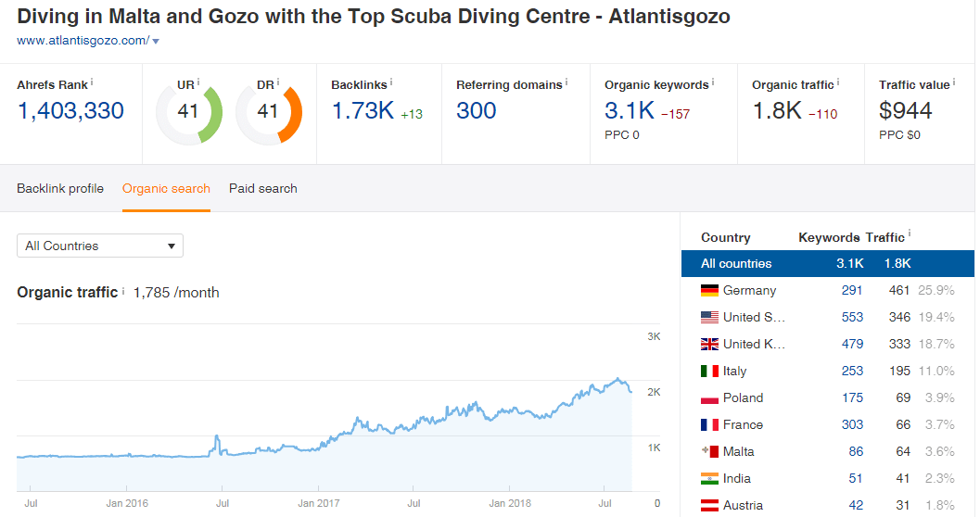
Task: Click United States keywords count 553
Action: 852,317
